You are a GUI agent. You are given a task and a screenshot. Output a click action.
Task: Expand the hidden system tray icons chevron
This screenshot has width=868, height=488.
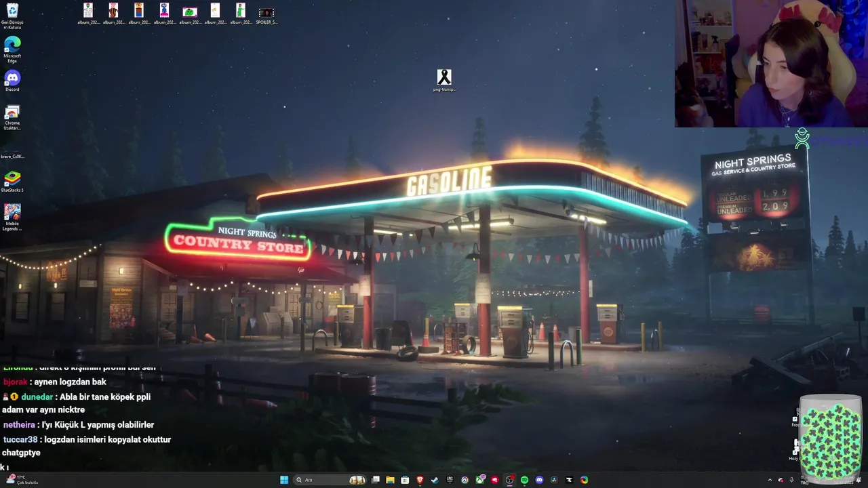click(x=770, y=480)
